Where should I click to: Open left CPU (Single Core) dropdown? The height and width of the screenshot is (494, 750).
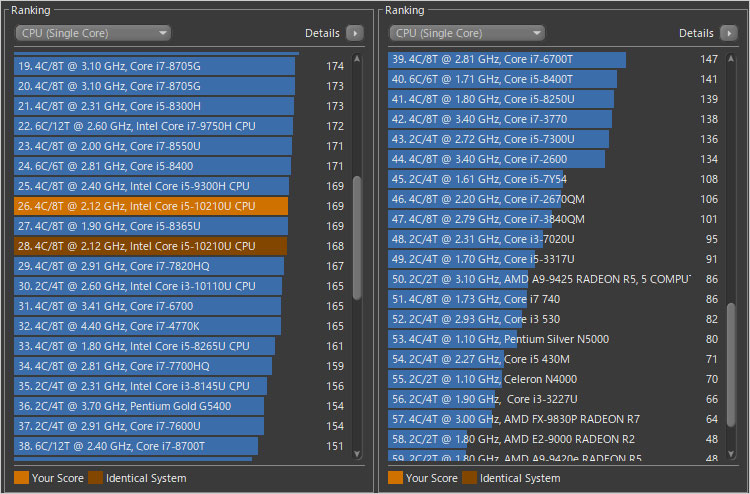[93, 33]
